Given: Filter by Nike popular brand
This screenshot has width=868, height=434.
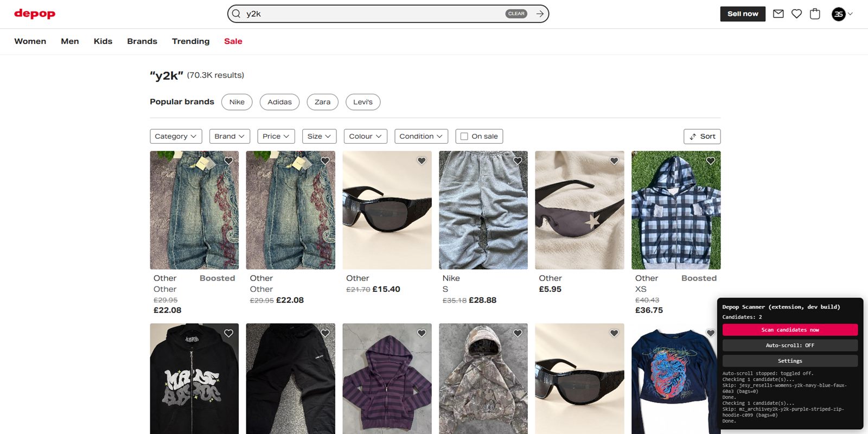Looking at the screenshot, I should [x=237, y=102].
